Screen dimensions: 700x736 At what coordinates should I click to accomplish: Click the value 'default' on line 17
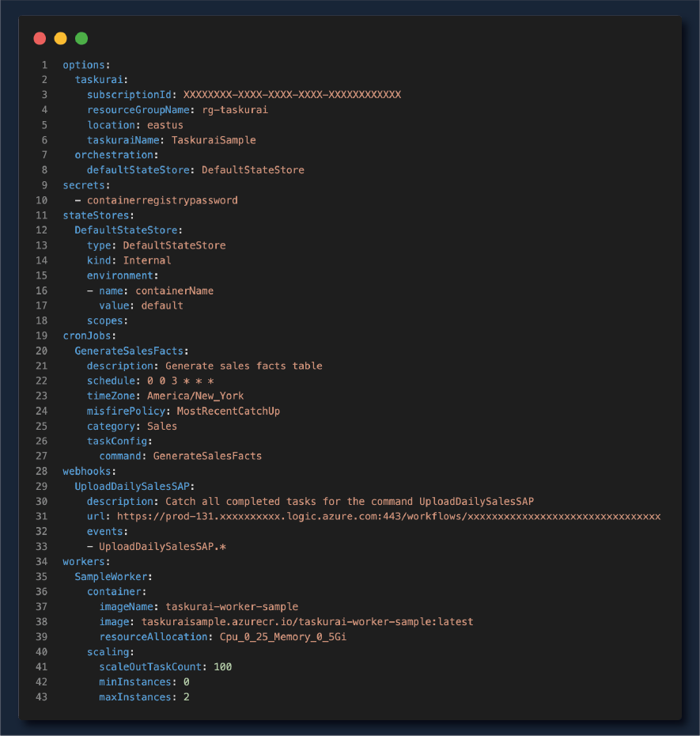coord(162,305)
